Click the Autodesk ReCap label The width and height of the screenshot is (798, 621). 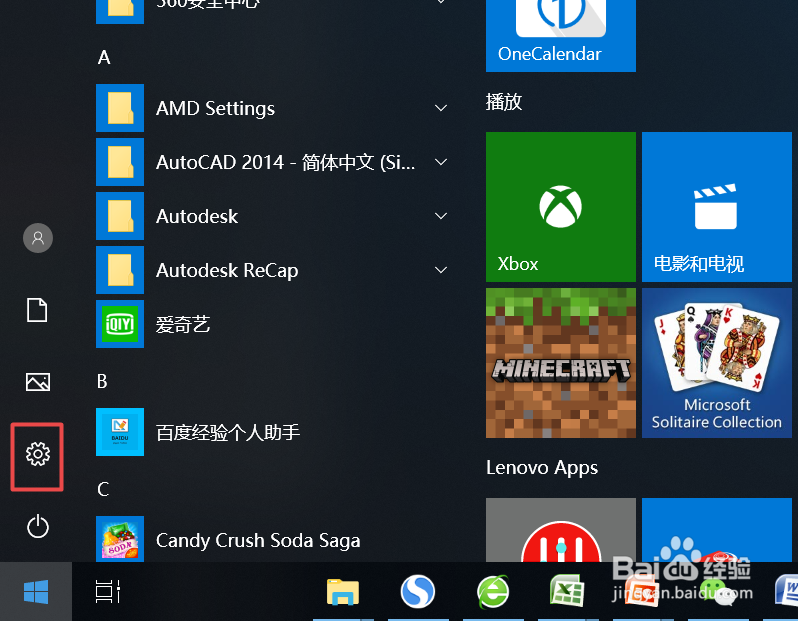tap(227, 270)
